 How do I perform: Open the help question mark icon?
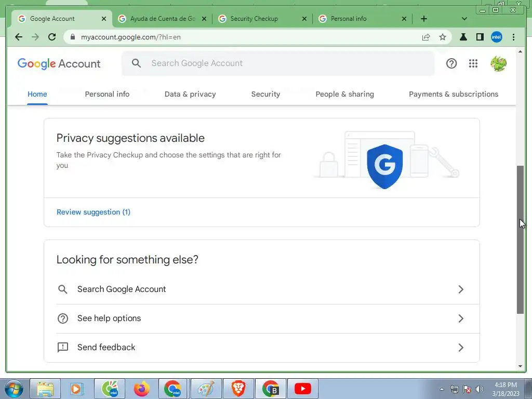pyautogui.click(x=451, y=63)
